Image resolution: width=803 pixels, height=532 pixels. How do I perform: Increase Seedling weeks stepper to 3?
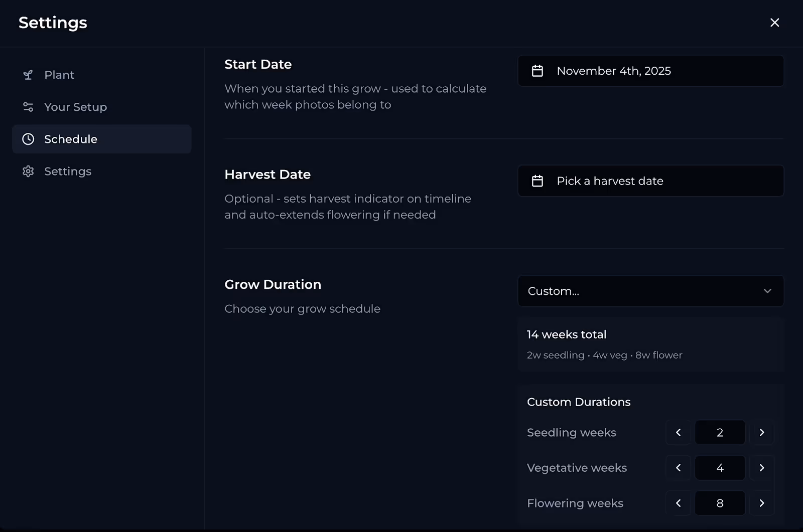pos(761,432)
